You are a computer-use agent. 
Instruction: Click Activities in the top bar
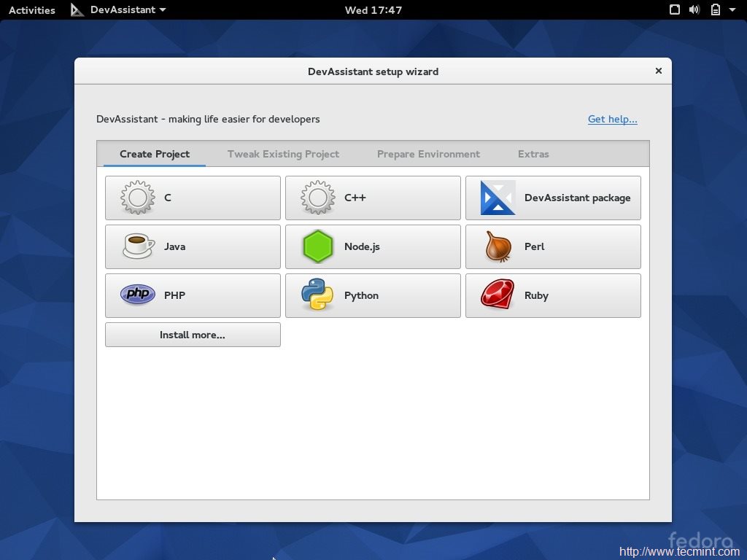coord(31,9)
